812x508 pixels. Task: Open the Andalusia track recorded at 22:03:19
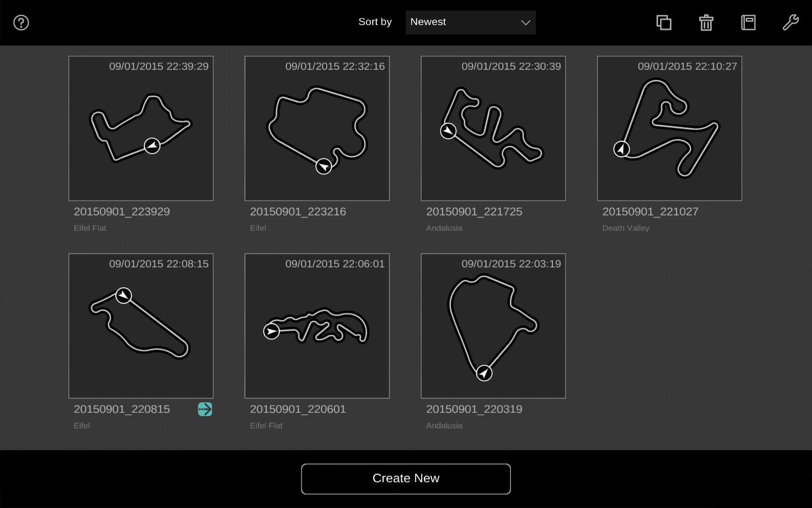[493, 325]
